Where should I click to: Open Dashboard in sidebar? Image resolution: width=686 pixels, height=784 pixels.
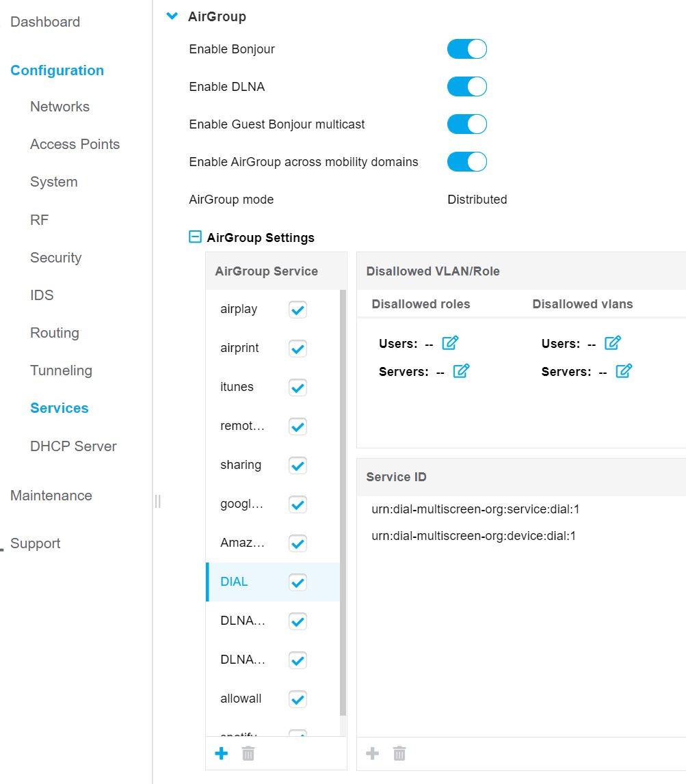point(45,22)
